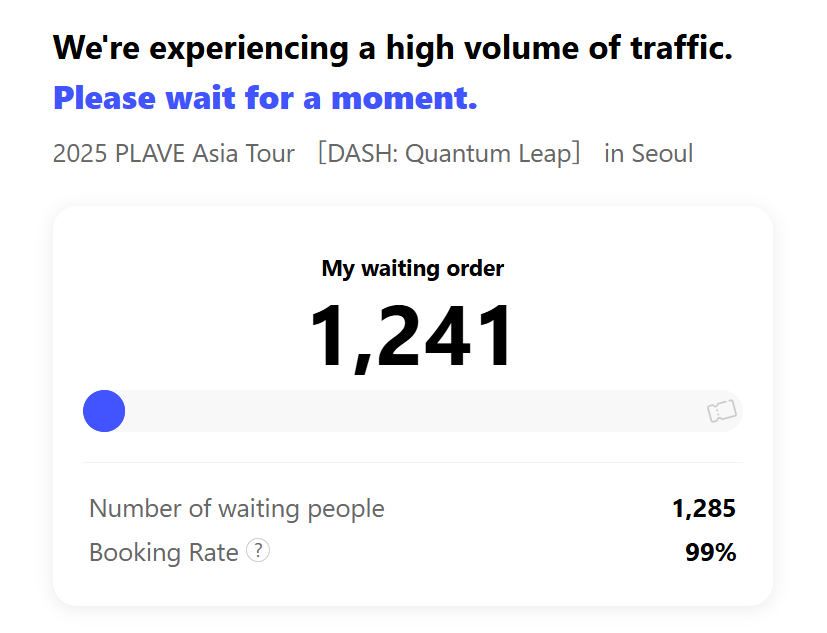Click the "2025 PLAVE Asia Tour" text
Screen dimensions: 827x633
pyautogui.click(x=174, y=154)
